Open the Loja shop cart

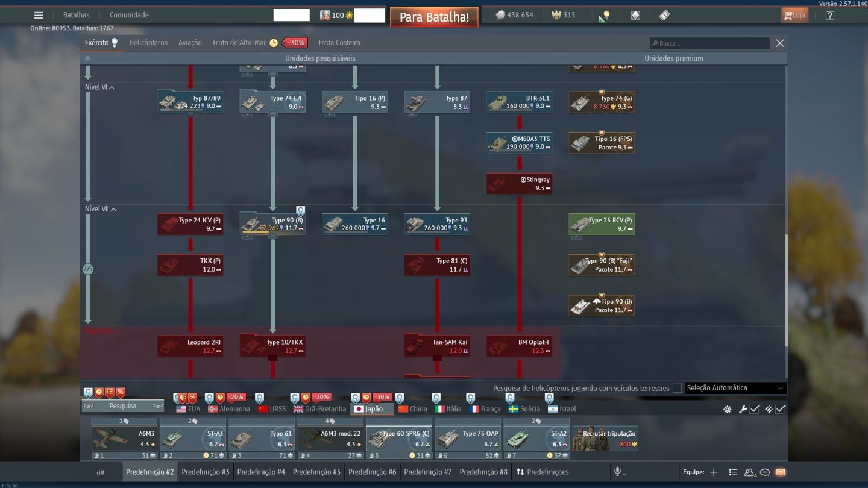click(794, 15)
